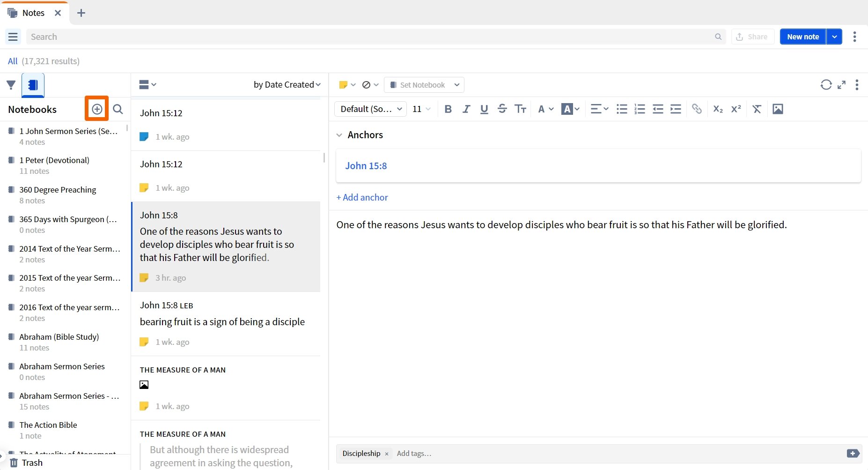Image resolution: width=868 pixels, height=470 pixels.
Task: Toggle subscript formatting
Action: [x=718, y=109]
